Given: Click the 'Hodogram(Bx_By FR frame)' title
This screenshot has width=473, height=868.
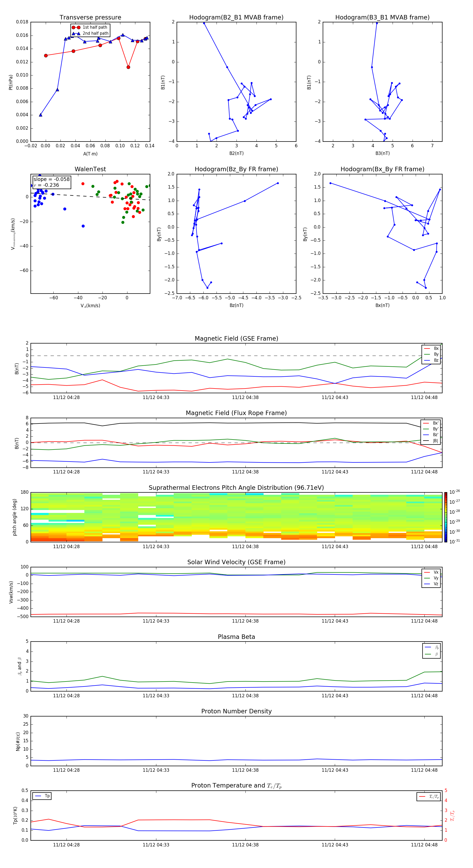Looking at the screenshot, I should [382, 169].
